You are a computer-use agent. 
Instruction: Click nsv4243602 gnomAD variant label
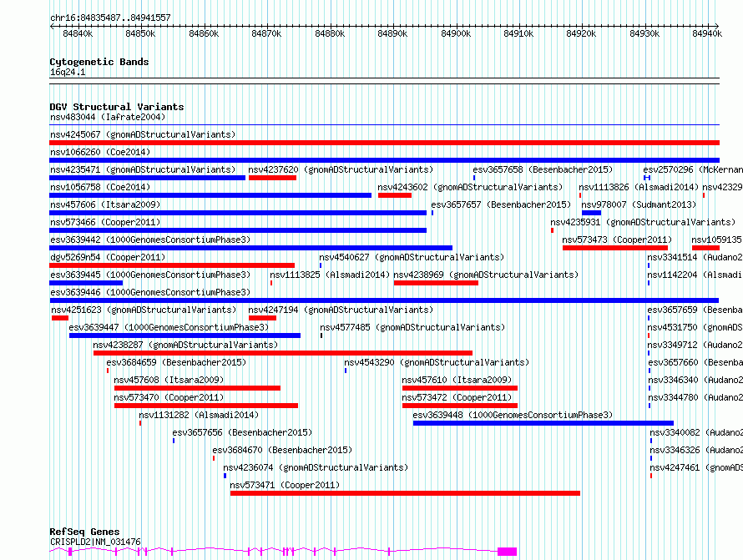pyautogui.click(x=470, y=187)
